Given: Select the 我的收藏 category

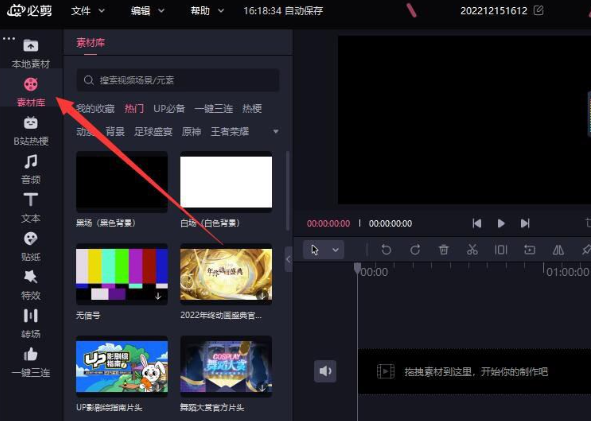Looking at the screenshot, I should point(95,109).
